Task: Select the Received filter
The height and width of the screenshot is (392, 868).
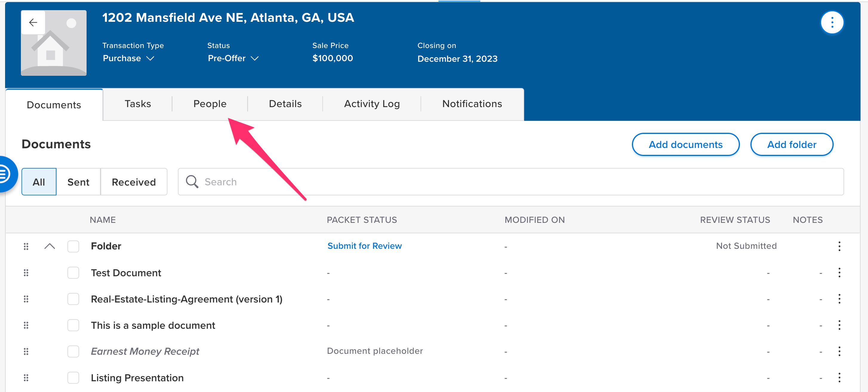Action: click(x=133, y=182)
